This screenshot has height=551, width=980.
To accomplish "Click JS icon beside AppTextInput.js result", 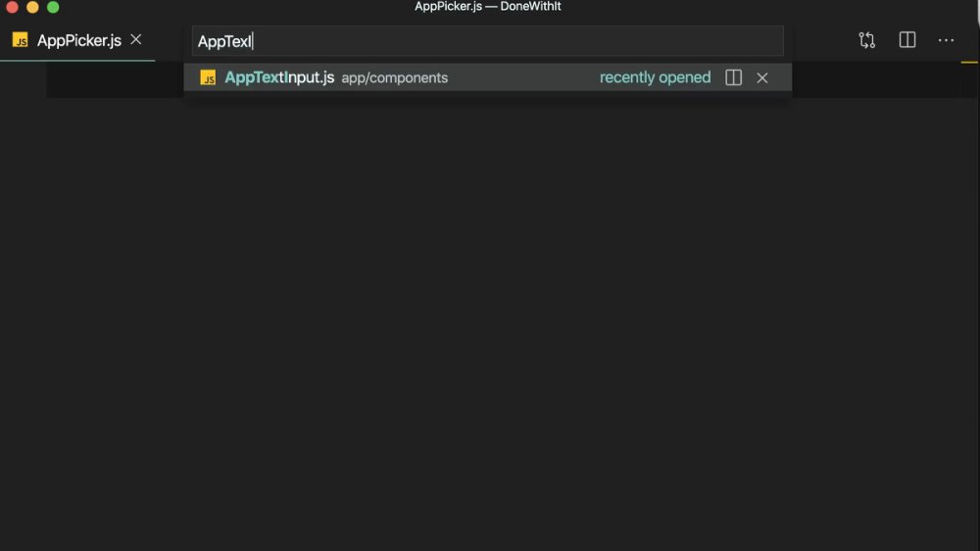I will point(208,77).
